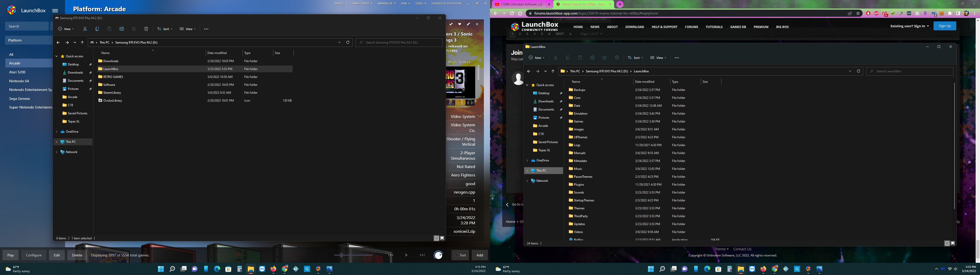Click the heart favorite icon in game details
Image resolution: width=980 pixels, height=275 pixels.
point(460,24)
